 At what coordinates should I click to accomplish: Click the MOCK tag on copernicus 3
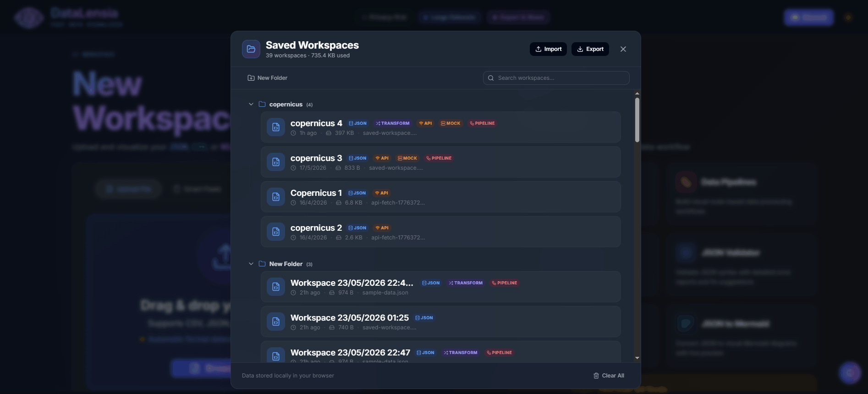click(x=407, y=158)
